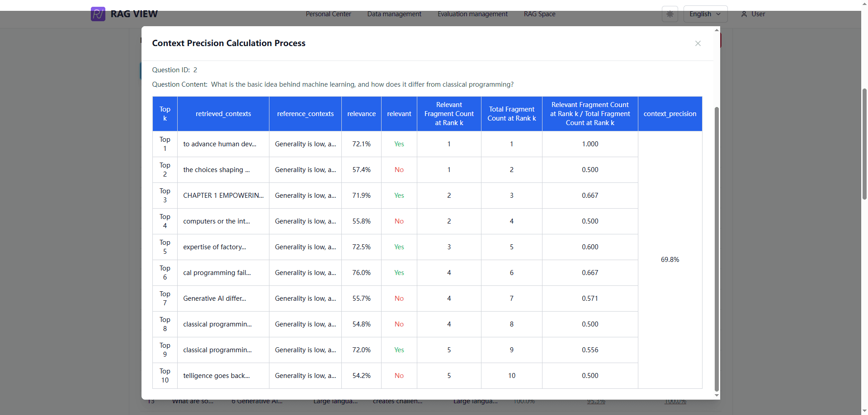Open the English language dropdown

(705, 14)
